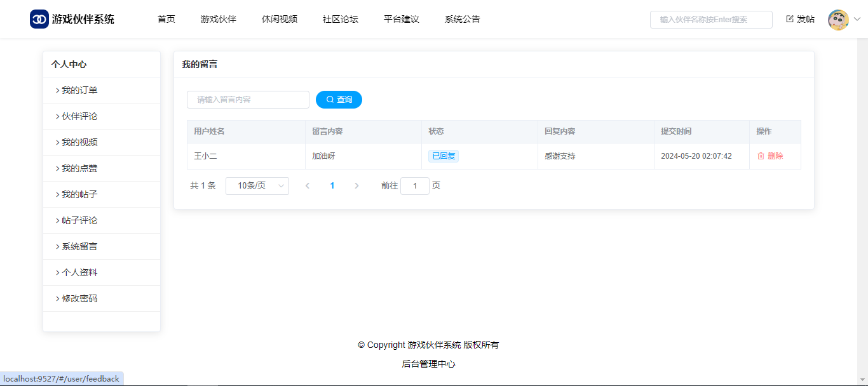The width and height of the screenshot is (868, 386).
Task: Switch to 社区论坛 navigation item
Action: (x=341, y=19)
